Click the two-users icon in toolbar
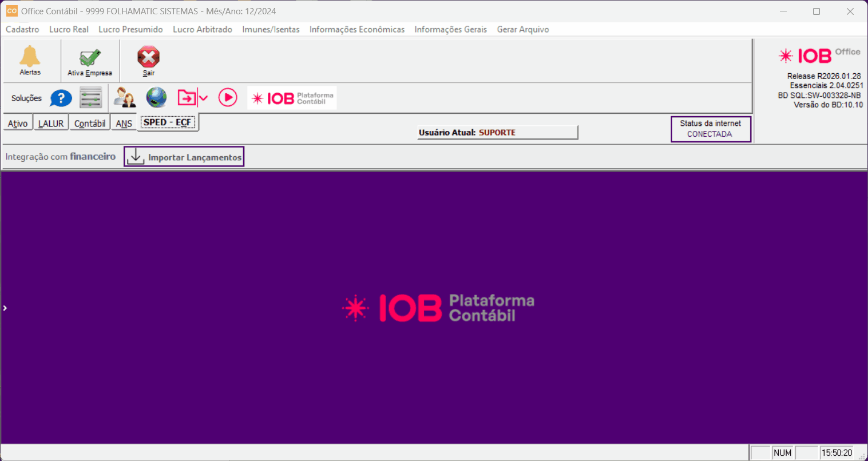 click(124, 98)
